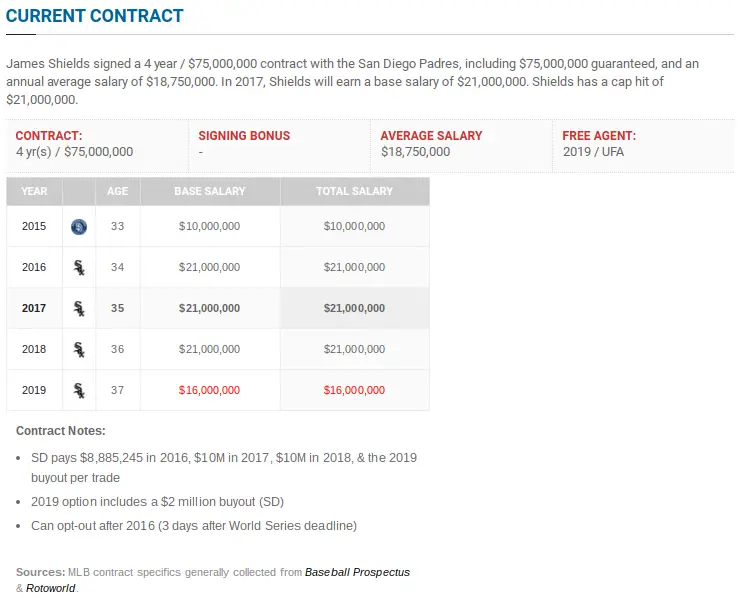Click the Contract Notes heading

click(61, 431)
